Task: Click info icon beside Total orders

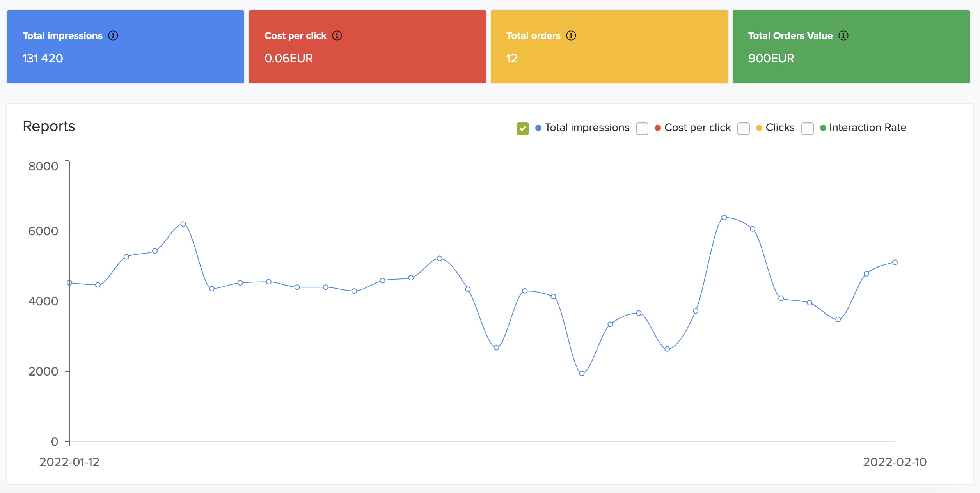Action: click(571, 35)
